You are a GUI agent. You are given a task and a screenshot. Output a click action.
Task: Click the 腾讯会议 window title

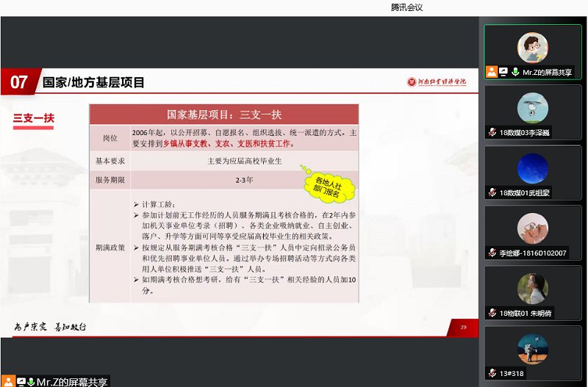click(x=406, y=7)
